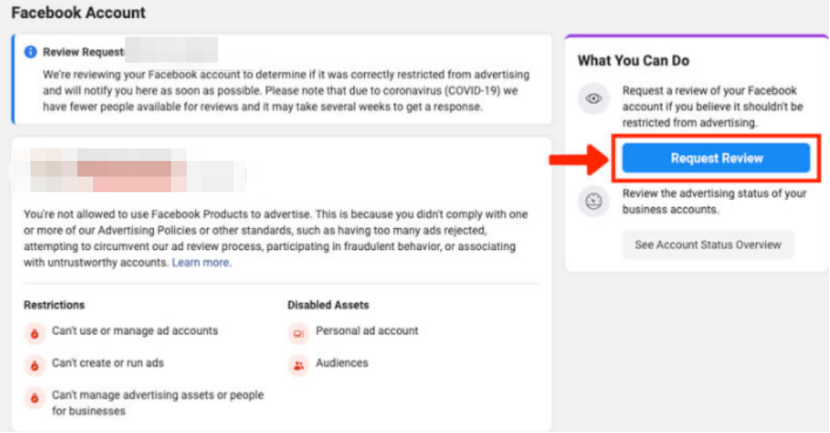Click icon next to Can't manage advertising assets
Screen dimensions: 830x433
click(34, 398)
